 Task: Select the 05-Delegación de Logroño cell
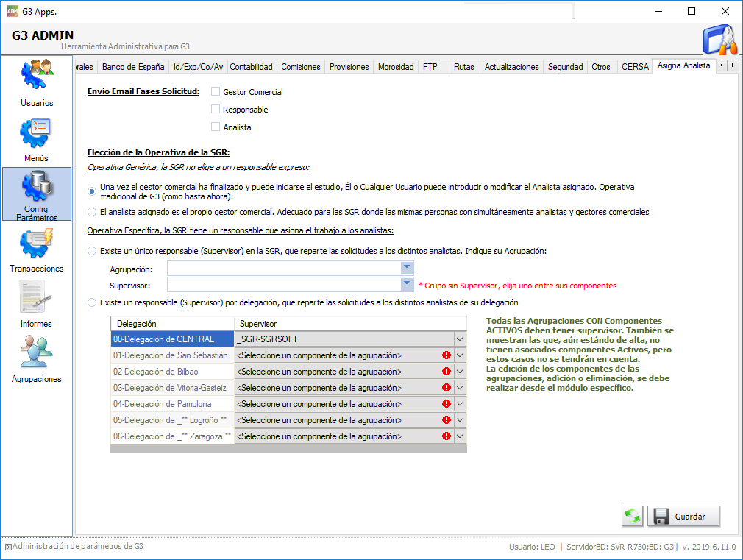(172, 419)
